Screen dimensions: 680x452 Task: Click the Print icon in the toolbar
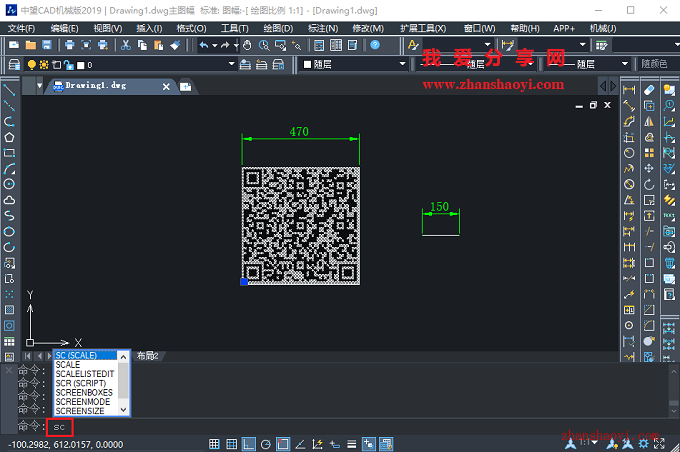click(69, 45)
